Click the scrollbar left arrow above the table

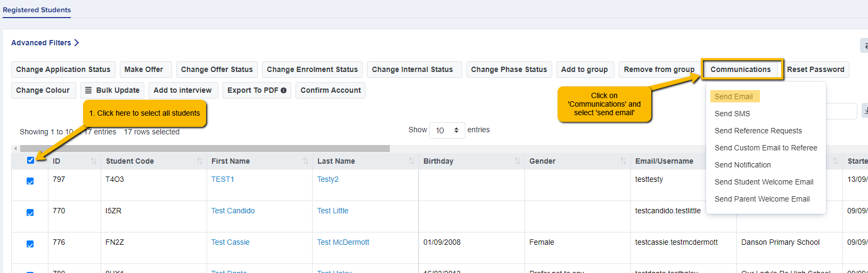(15, 148)
